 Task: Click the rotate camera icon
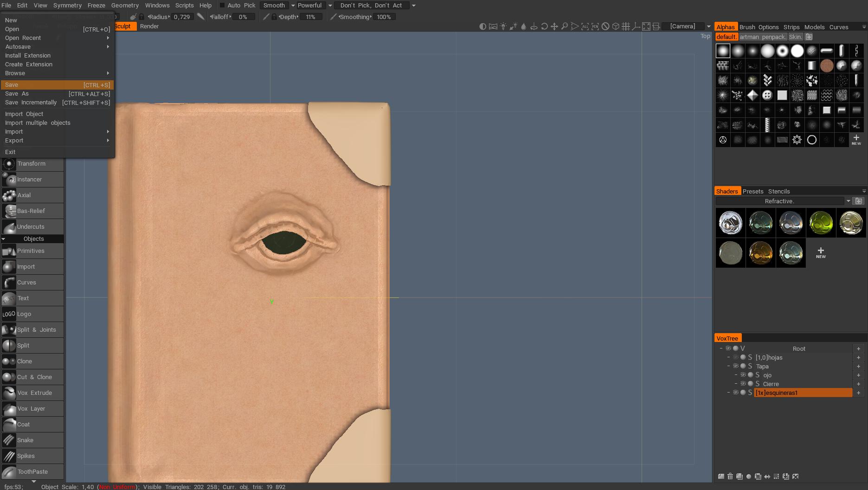pyautogui.click(x=544, y=26)
